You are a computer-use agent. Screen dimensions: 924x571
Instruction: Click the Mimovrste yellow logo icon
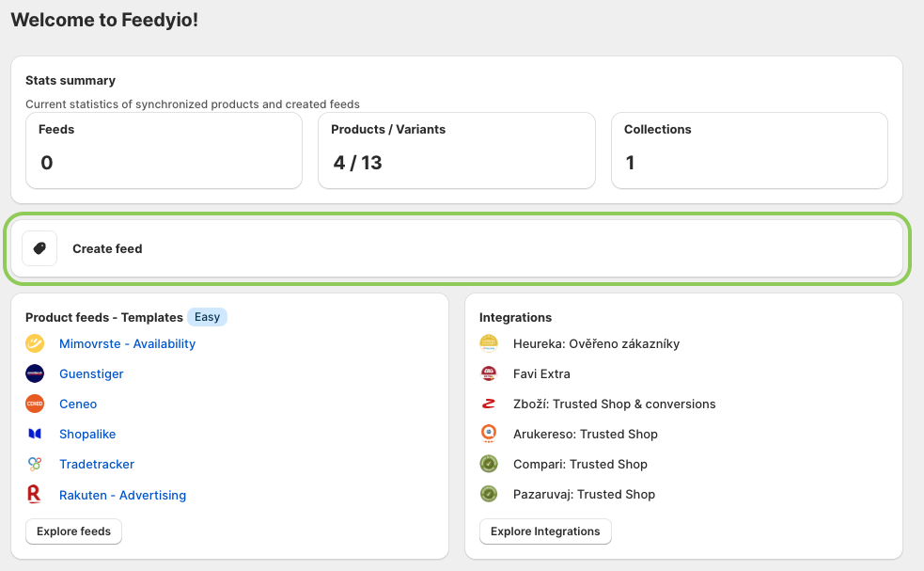point(35,343)
